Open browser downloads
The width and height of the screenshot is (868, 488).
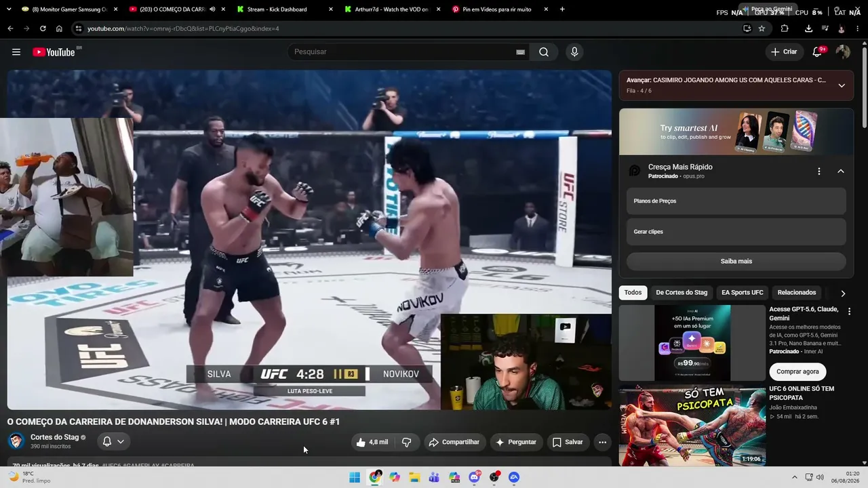pyautogui.click(x=808, y=28)
